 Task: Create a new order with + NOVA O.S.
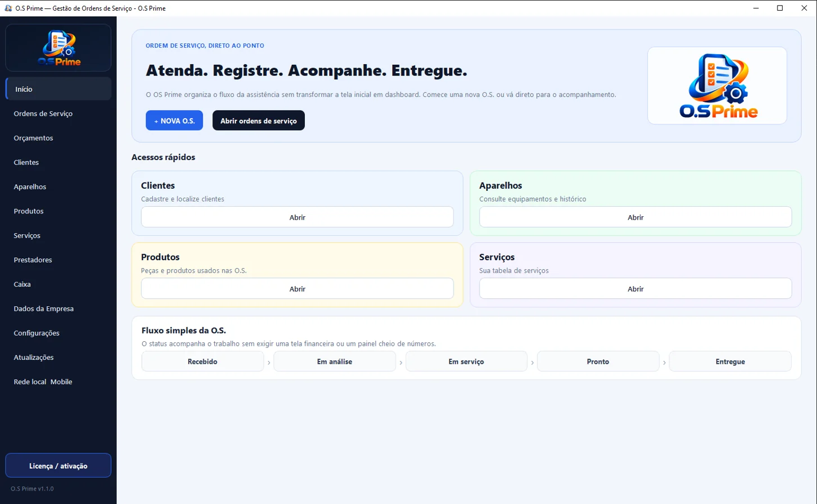click(x=174, y=121)
